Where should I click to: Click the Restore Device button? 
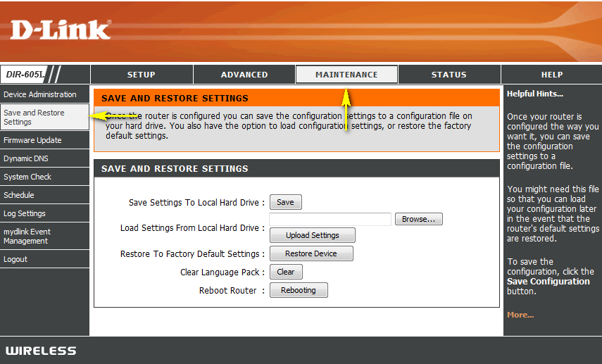(x=311, y=253)
